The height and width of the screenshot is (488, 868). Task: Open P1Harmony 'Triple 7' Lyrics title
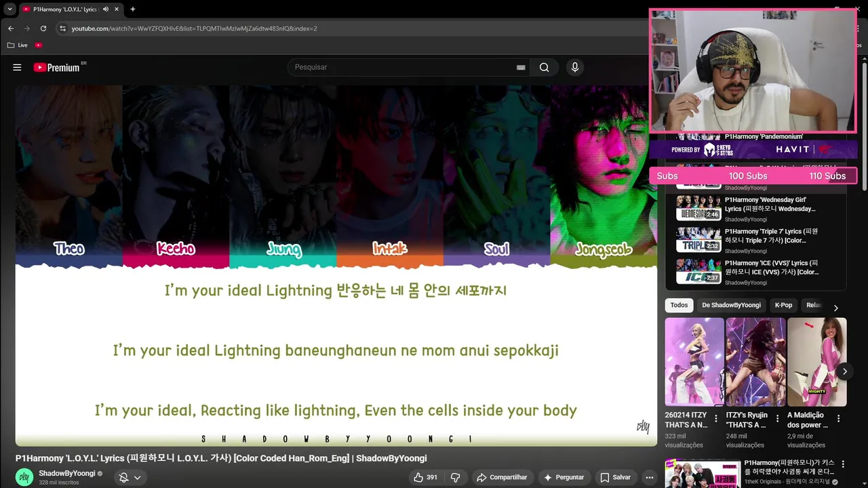click(772, 236)
